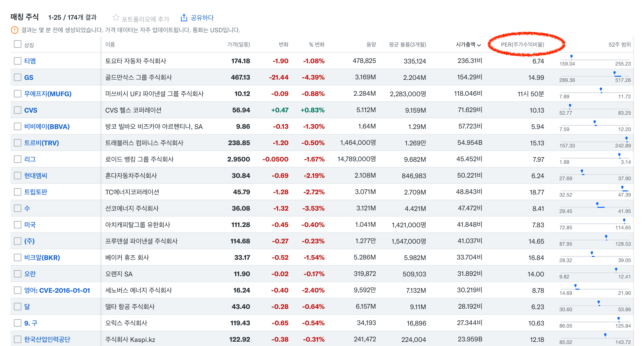
Task: Open the GS ticker link
Action: point(29,77)
